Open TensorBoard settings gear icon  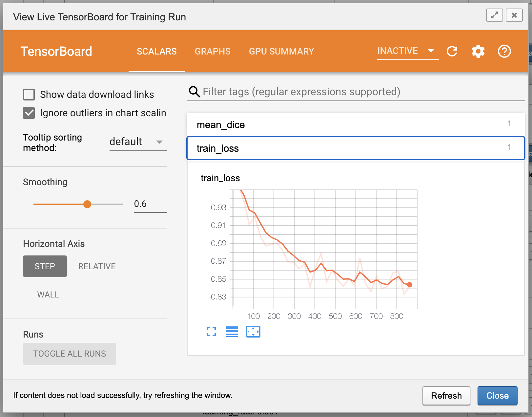(x=478, y=51)
